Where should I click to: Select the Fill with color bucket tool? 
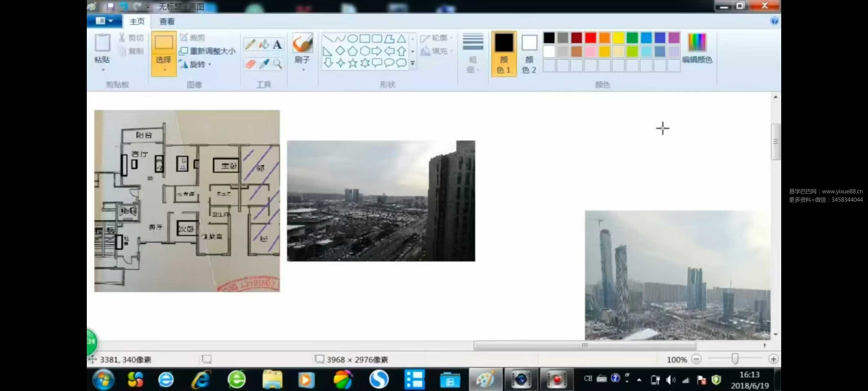point(264,44)
